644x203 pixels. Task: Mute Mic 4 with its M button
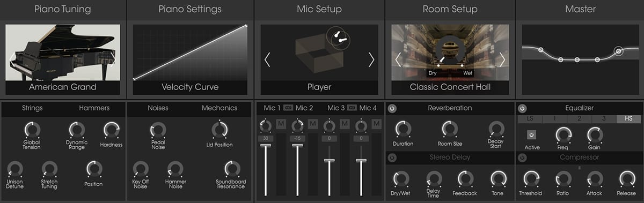click(x=376, y=124)
